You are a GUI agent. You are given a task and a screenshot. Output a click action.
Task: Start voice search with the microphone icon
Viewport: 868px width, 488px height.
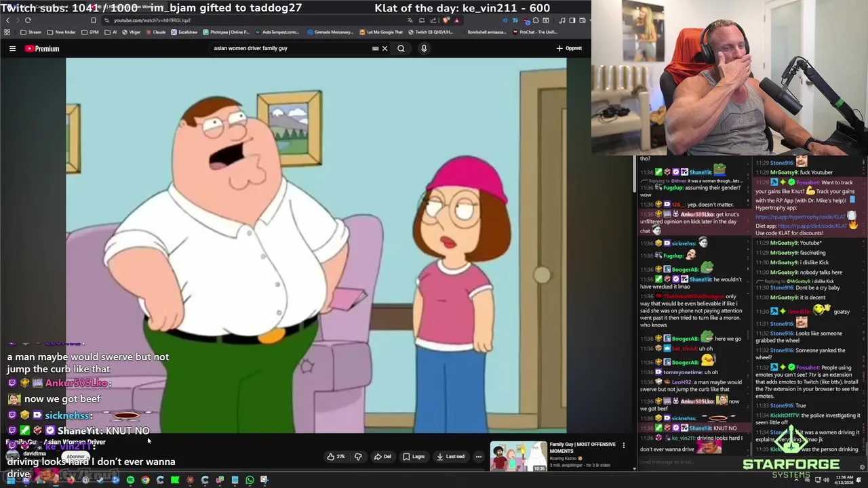pos(424,49)
